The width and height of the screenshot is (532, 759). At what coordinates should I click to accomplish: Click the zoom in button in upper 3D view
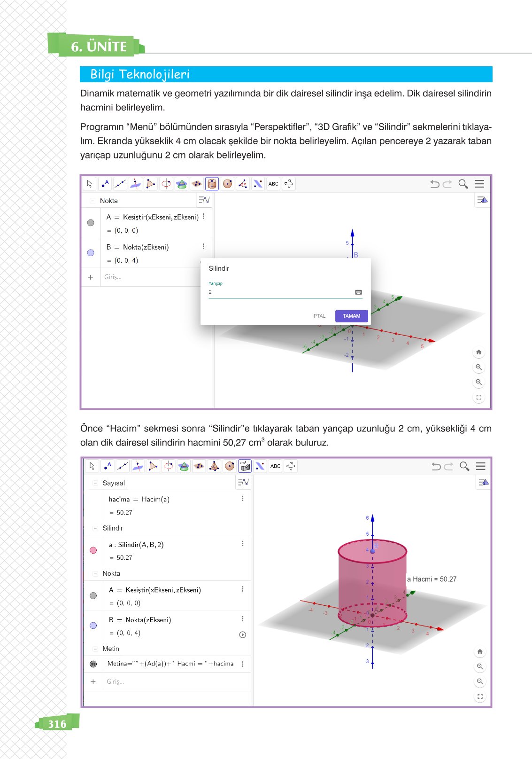coord(478,367)
